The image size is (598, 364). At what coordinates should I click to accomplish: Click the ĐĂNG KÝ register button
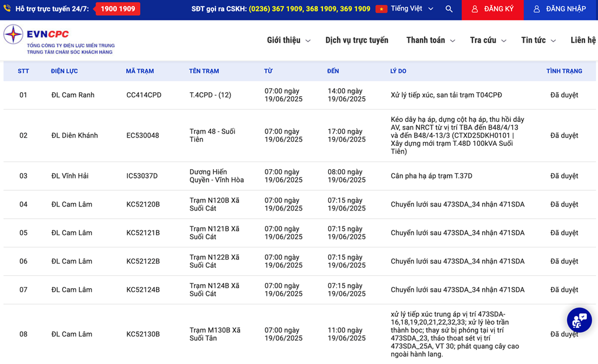[x=492, y=10]
